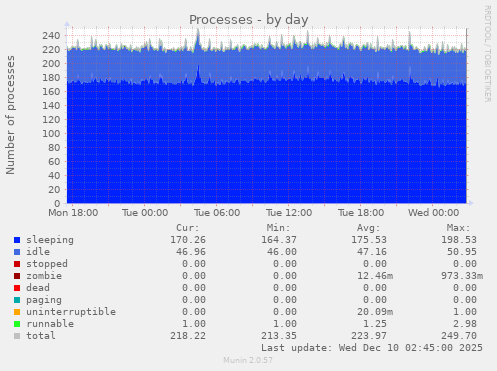Click total current value 218.22
Image resolution: width=497 pixels, height=371 pixels.
(x=188, y=336)
